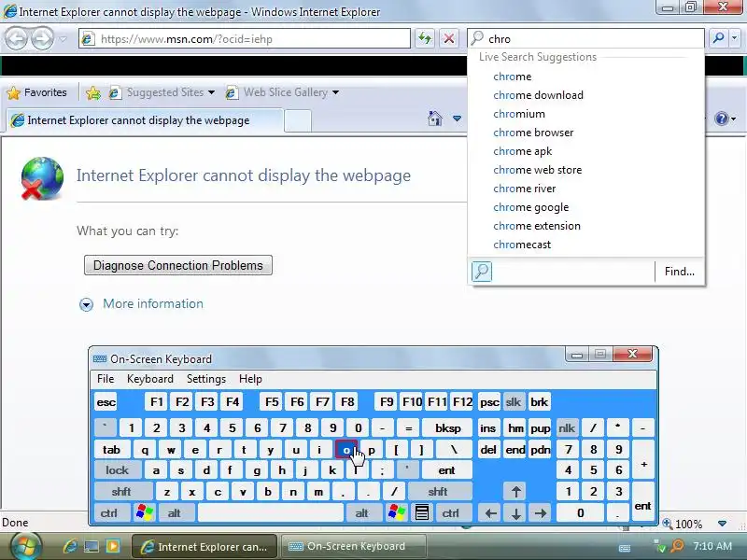
Task: Choose 'chrome download' suggestion
Action: tap(585, 95)
